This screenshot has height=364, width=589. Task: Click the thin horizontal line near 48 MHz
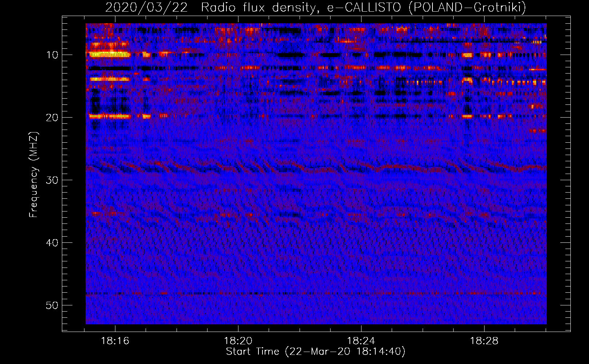316,293
